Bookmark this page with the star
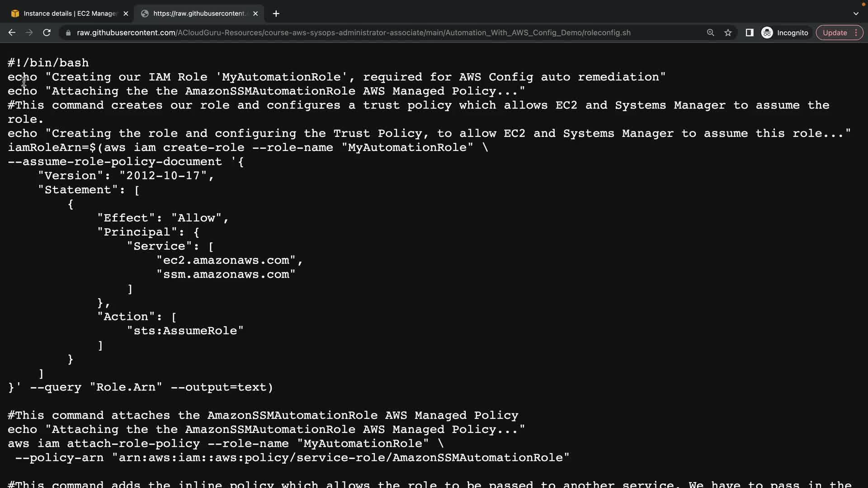The image size is (868, 488). tap(728, 33)
